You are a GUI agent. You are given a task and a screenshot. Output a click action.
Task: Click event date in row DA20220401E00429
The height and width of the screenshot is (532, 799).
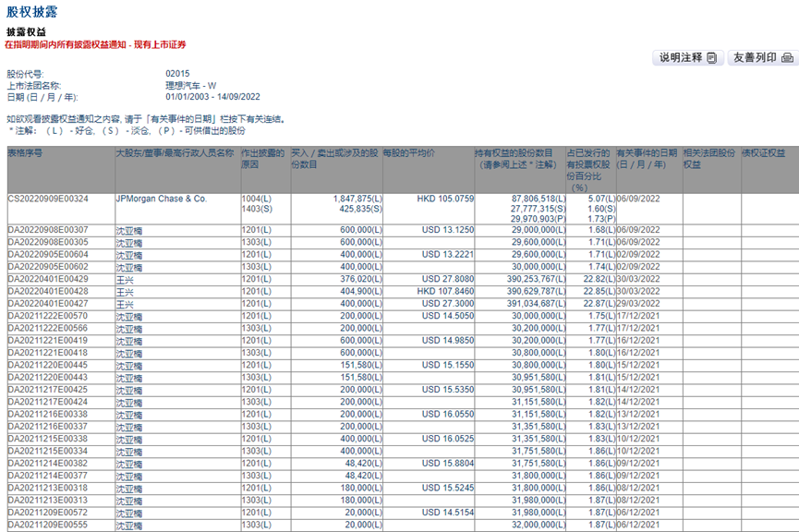[638, 279]
